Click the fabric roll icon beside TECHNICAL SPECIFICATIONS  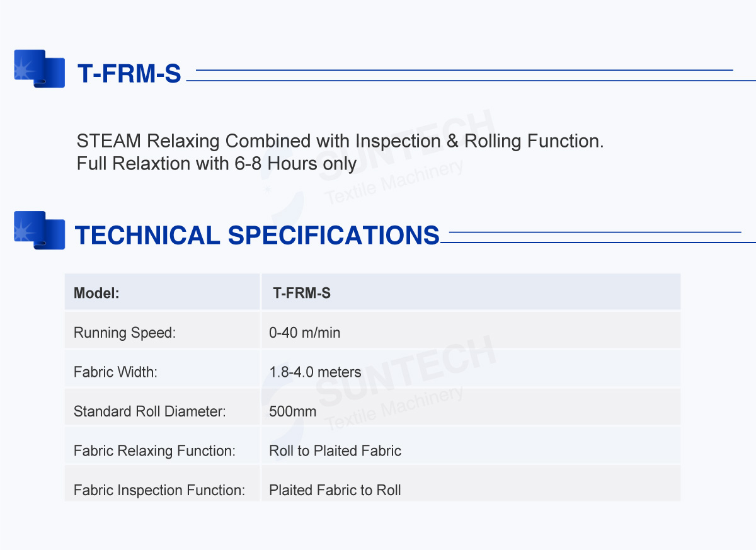click(x=39, y=230)
